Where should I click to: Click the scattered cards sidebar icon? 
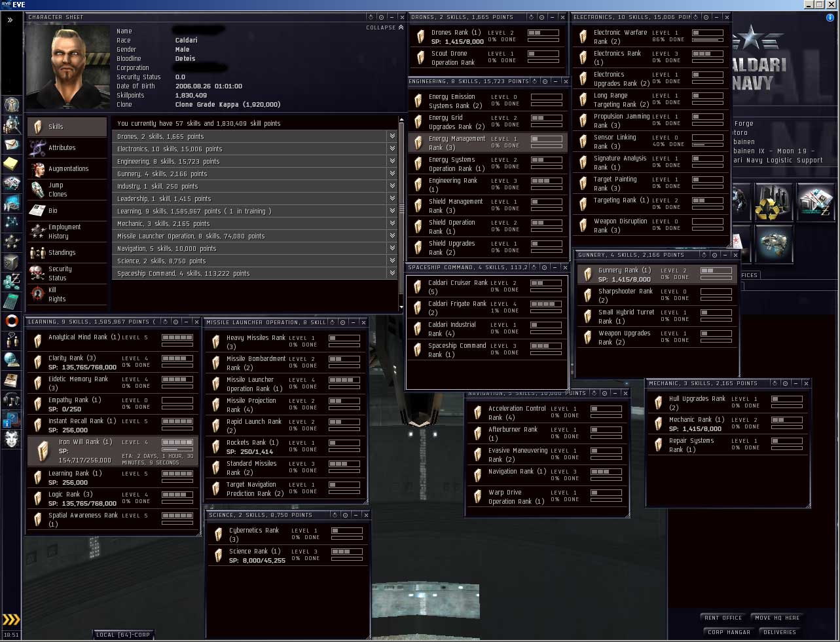12,183
